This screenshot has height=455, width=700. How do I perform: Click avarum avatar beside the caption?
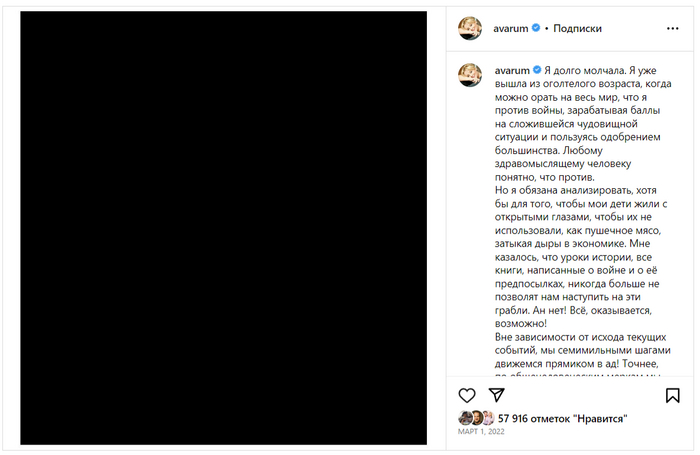click(x=470, y=73)
